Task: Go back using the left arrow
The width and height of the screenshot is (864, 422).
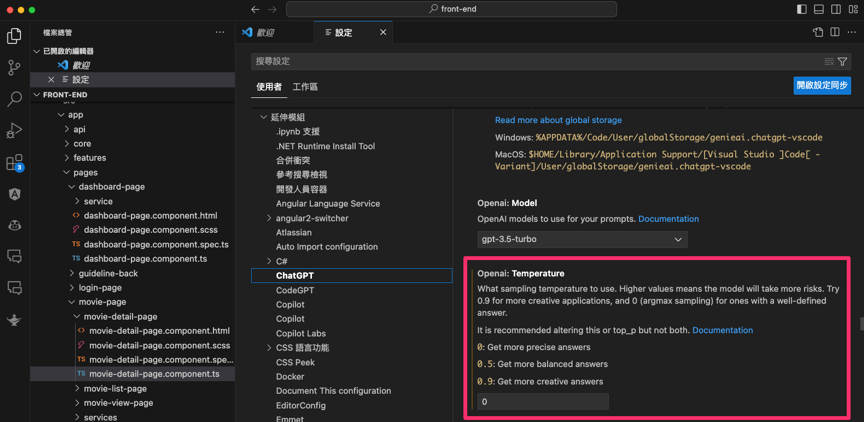Action: click(255, 9)
